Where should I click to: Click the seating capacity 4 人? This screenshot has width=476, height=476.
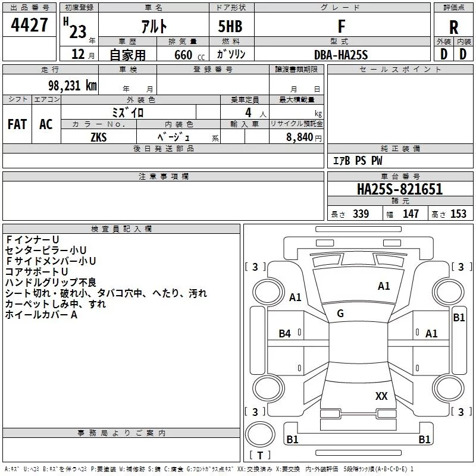coord(256,113)
